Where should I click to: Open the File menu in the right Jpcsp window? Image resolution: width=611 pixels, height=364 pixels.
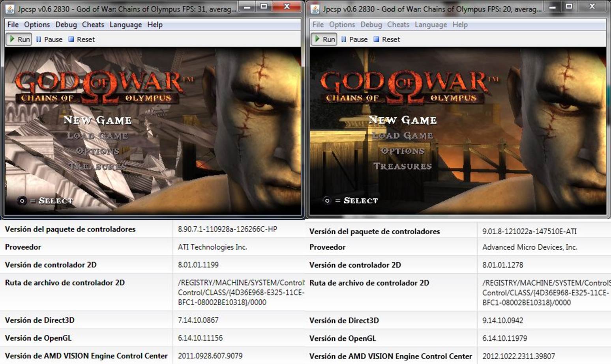point(318,24)
